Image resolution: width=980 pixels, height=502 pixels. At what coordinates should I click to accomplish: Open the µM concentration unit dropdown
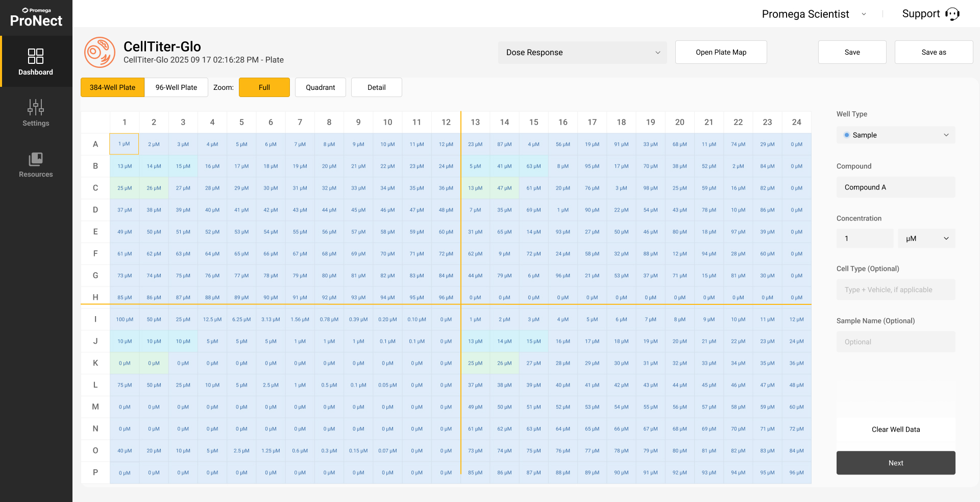pyautogui.click(x=926, y=238)
